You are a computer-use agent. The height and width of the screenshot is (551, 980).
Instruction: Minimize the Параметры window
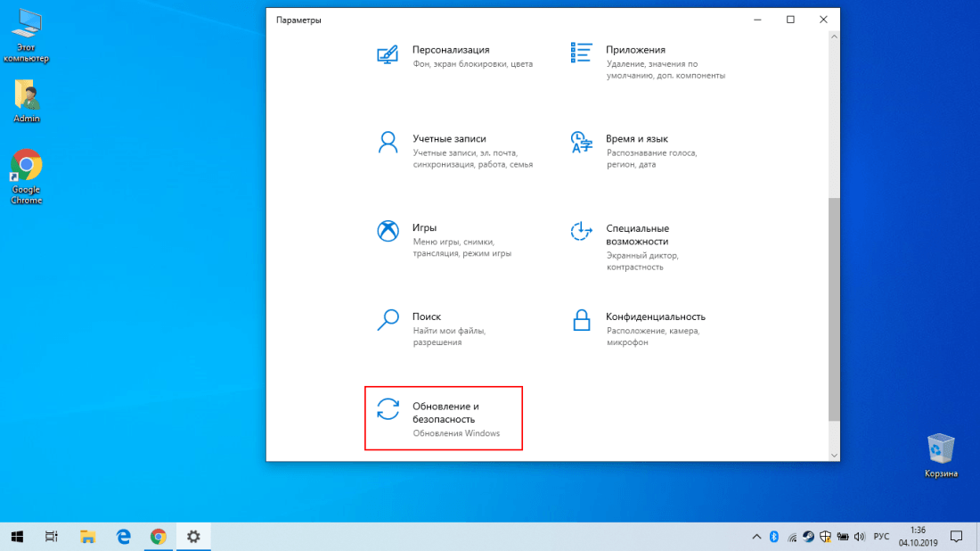pyautogui.click(x=757, y=20)
